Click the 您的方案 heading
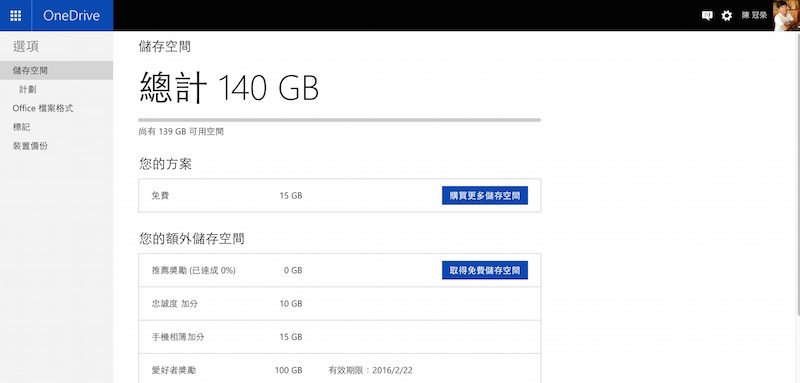The width and height of the screenshot is (800, 383). click(x=165, y=164)
